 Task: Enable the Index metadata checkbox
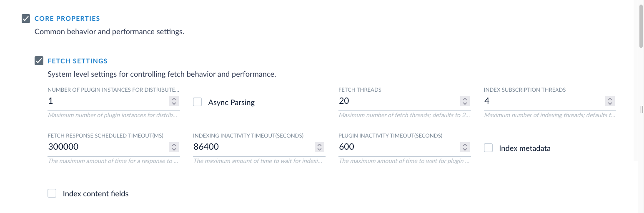(x=488, y=148)
